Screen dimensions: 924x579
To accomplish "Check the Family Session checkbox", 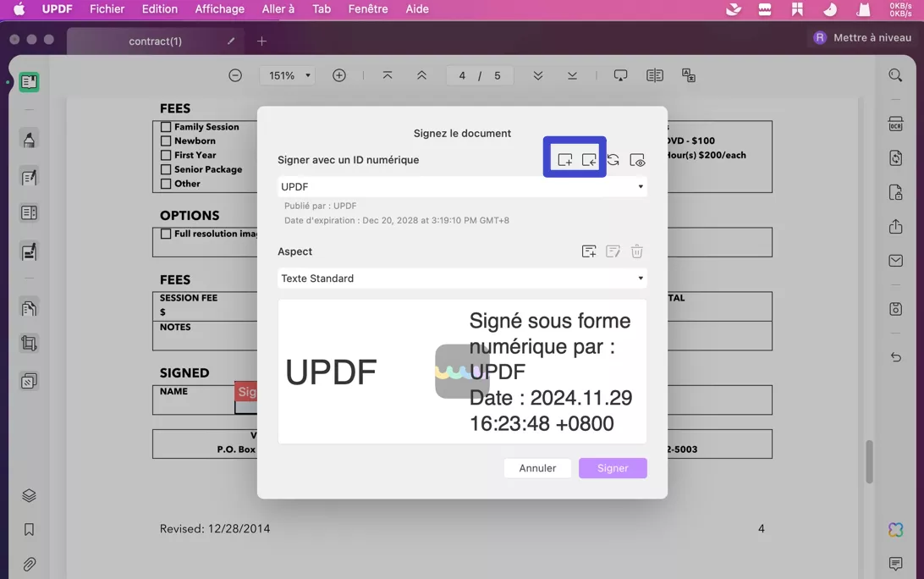I will tap(166, 127).
